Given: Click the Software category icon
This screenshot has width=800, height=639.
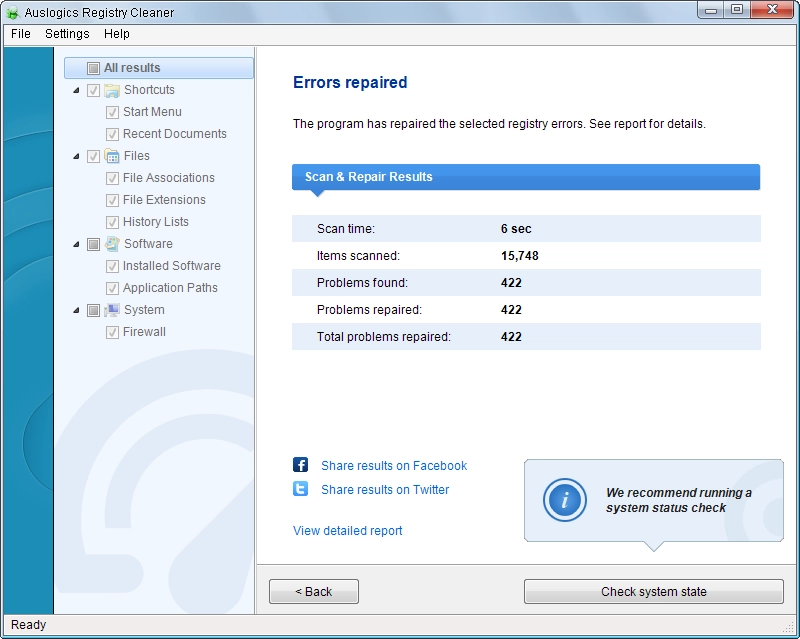Looking at the screenshot, I should tap(112, 244).
